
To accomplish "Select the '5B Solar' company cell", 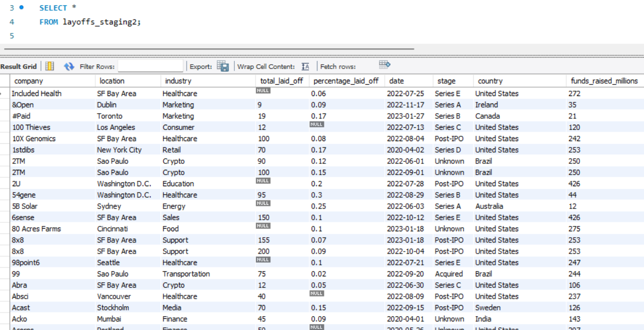I will pyautogui.click(x=52, y=206).
